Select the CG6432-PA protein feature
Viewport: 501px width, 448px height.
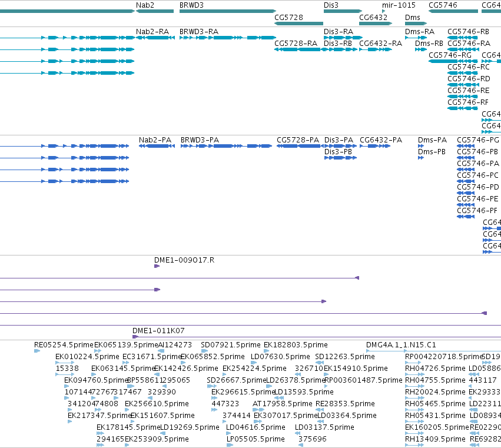tap(375, 146)
